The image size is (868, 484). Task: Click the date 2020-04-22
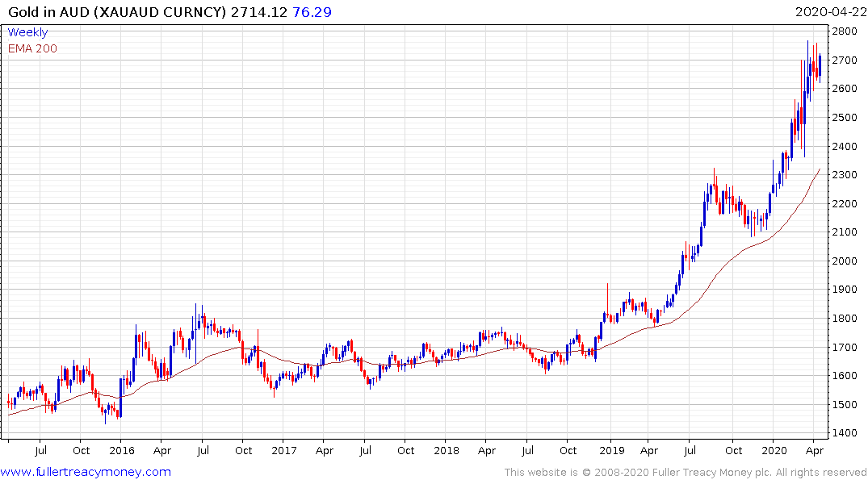pyautogui.click(x=830, y=12)
